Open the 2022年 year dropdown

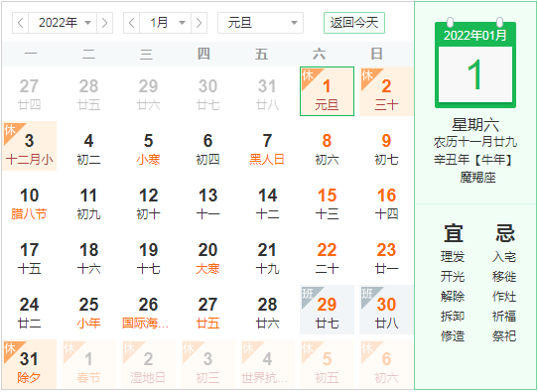click(x=63, y=23)
